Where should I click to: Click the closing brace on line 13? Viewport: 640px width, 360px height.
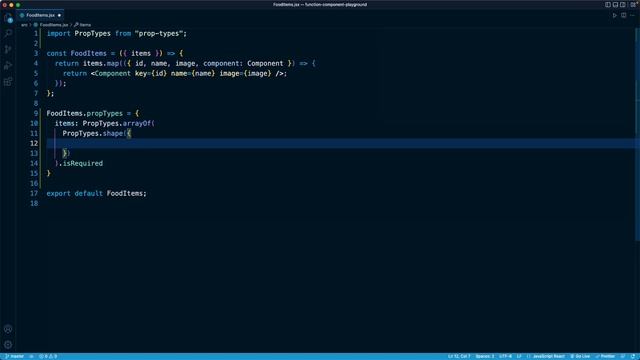(64, 153)
